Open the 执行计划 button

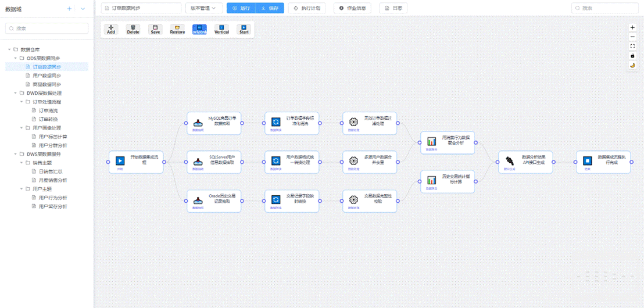(307, 8)
